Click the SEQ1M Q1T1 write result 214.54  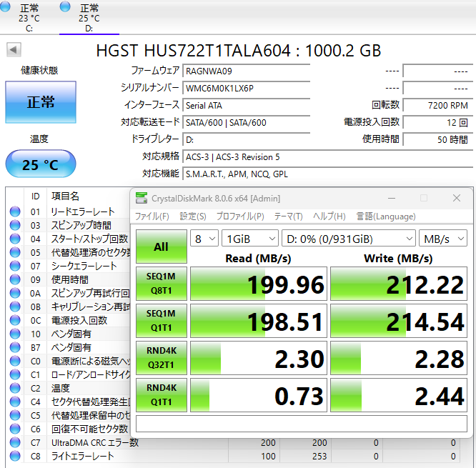point(399,321)
